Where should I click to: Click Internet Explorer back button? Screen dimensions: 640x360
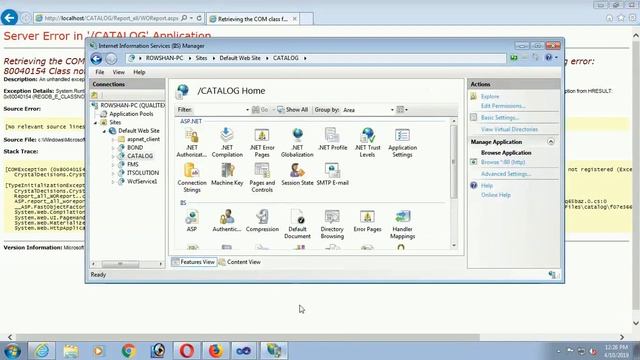(9, 18)
